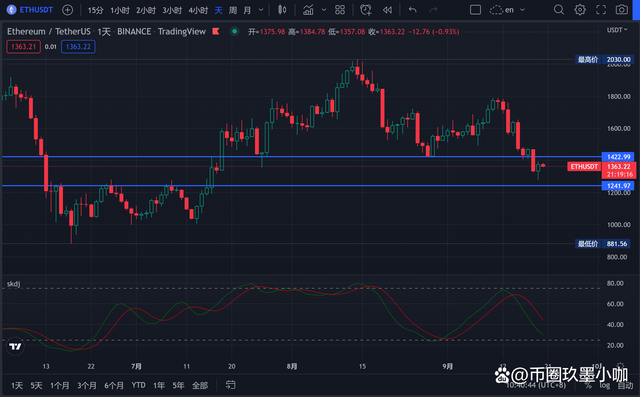This screenshot has width=640, height=397.
Task: Select the 1241.97 horizontal line label
Action: [618, 186]
